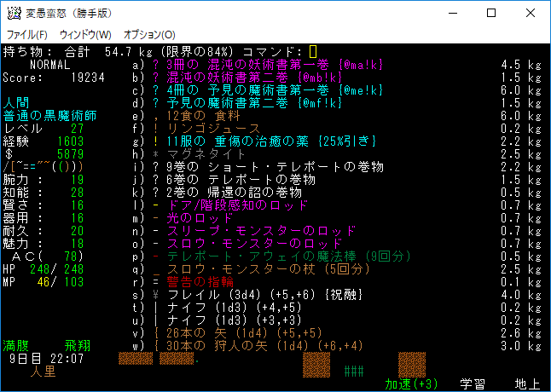
Task: Click the ! potion glyph beside リンゴジュース
Action: point(156,129)
